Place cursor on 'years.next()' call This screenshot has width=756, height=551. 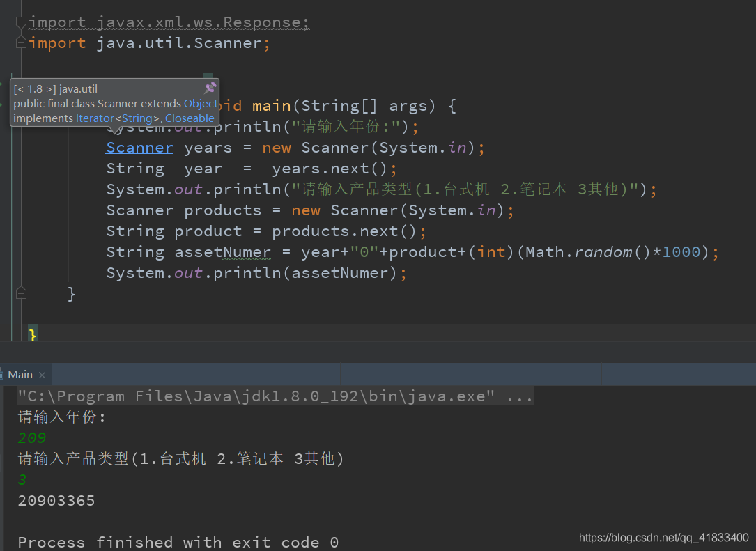click(330, 169)
